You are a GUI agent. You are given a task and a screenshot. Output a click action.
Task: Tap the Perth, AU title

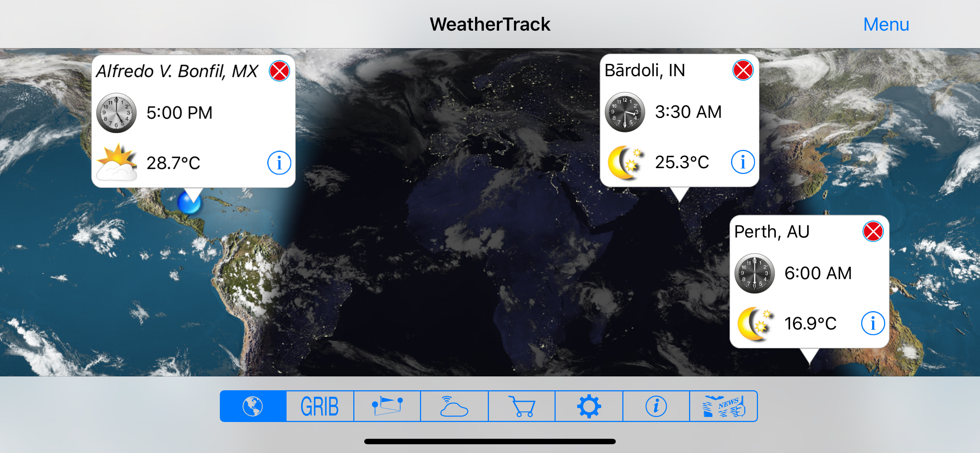coord(771,232)
